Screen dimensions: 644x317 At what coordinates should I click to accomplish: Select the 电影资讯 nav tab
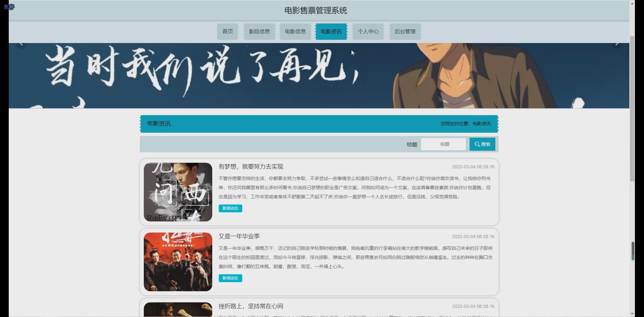pyautogui.click(x=331, y=32)
